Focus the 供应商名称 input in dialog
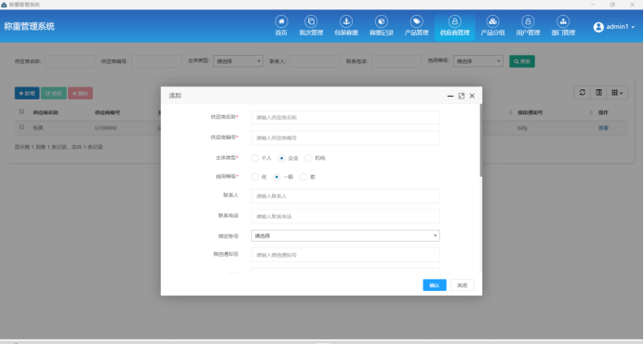644x345 pixels. pos(345,117)
